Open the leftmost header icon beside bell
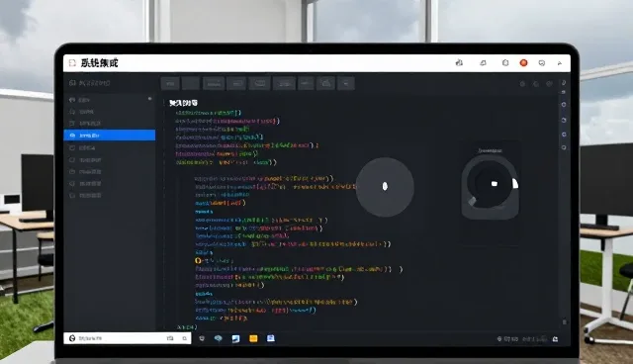633x364 pixels. tap(459, 62)
